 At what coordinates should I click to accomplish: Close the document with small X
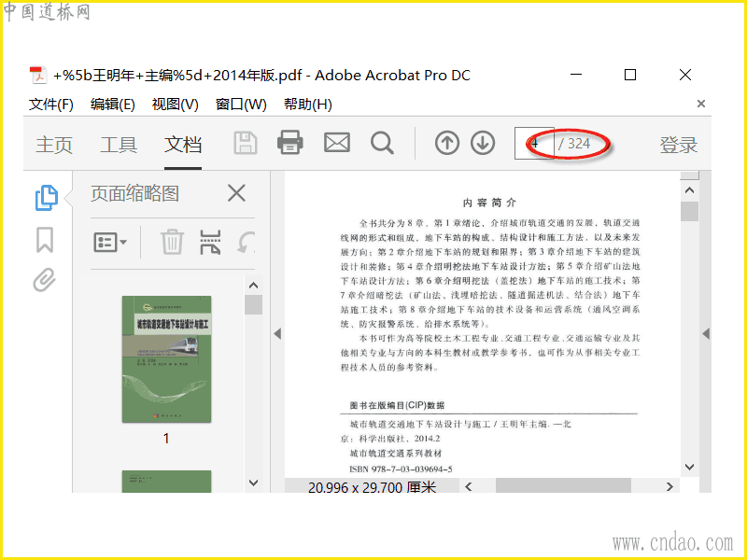click(x=701, y=104)
